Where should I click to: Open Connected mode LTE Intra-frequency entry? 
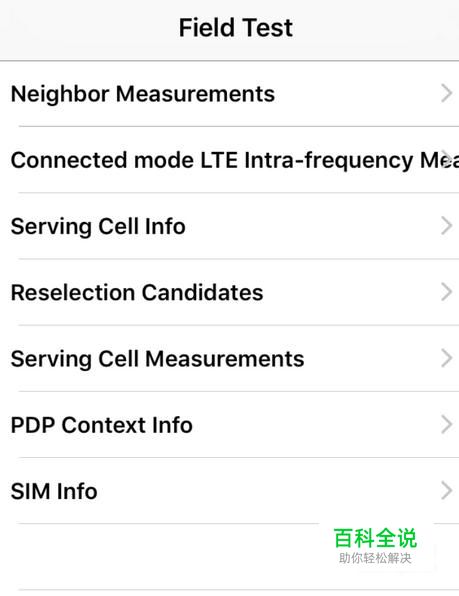[x=230, y=160]
